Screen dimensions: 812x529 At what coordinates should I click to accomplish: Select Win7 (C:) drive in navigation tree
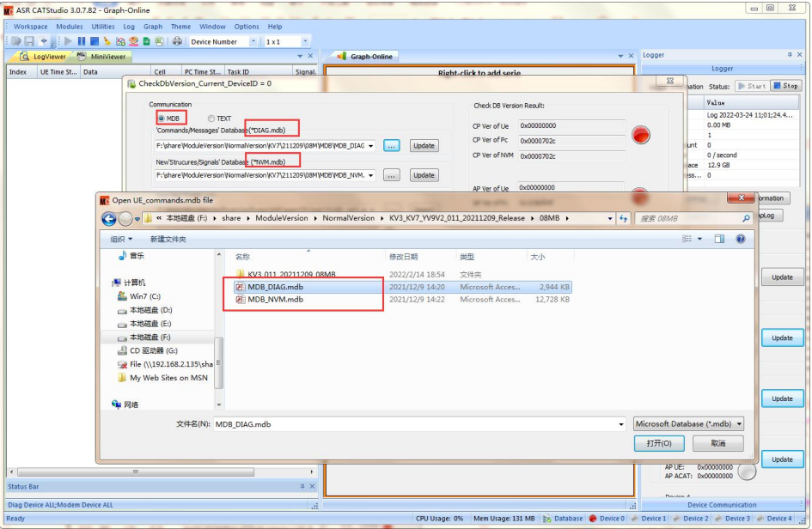coord(144,296)
